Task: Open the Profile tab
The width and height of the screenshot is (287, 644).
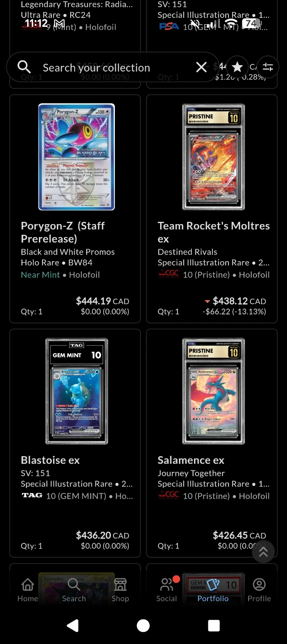Action: 259,589
